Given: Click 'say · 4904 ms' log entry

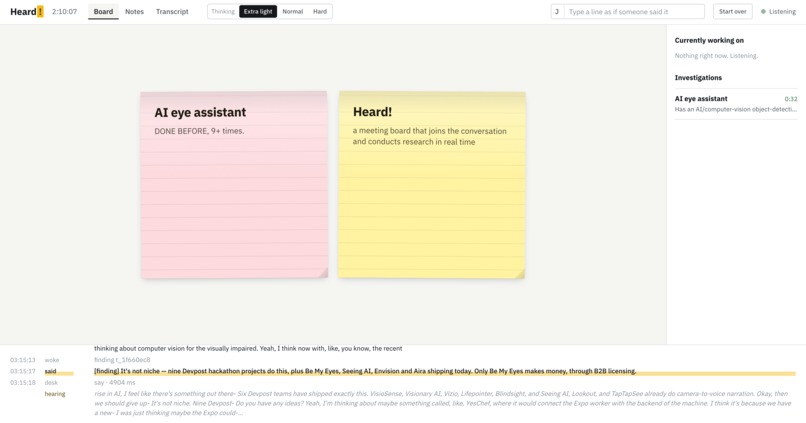Looking at the screenshot, I should coord(115,382).
